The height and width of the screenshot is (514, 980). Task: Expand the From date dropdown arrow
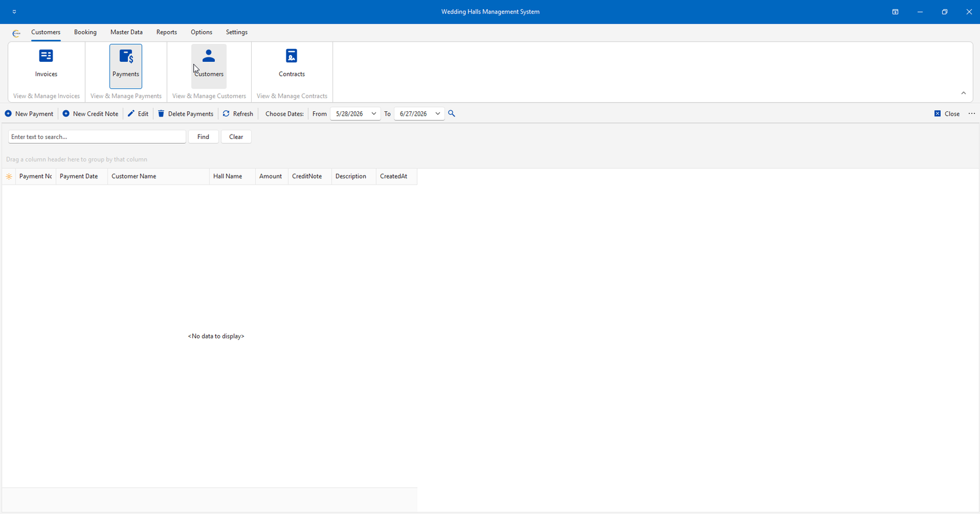tap(374, 114)
